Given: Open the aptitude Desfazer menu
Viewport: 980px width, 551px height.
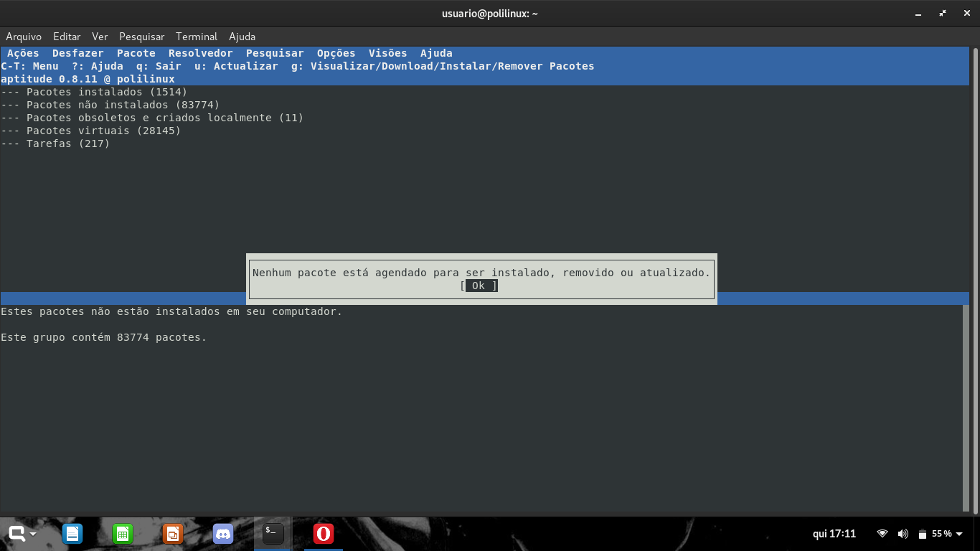Looking at the screenshot, I should coord(78,53).
